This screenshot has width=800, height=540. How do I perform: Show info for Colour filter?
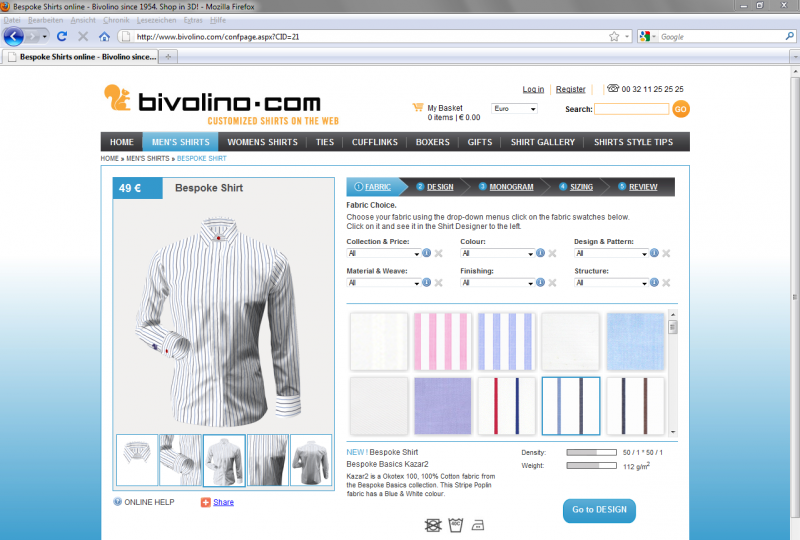pyautogui.click(x=540, y=253)
